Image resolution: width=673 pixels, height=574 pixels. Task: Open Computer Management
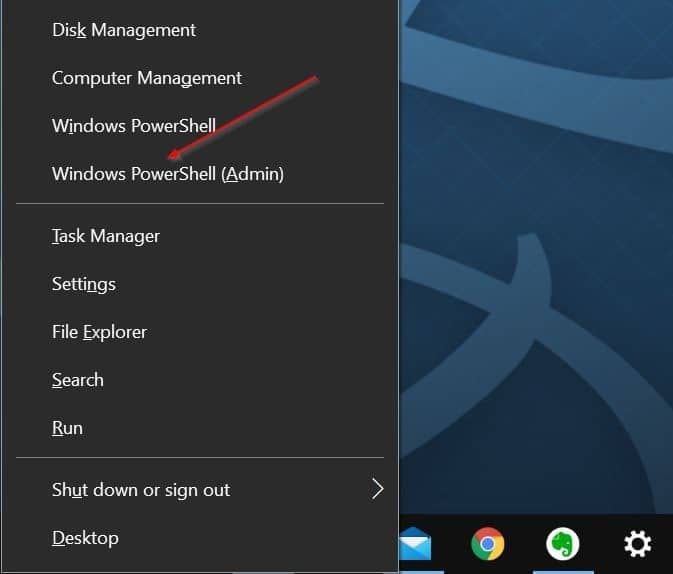tap(200, 78)
